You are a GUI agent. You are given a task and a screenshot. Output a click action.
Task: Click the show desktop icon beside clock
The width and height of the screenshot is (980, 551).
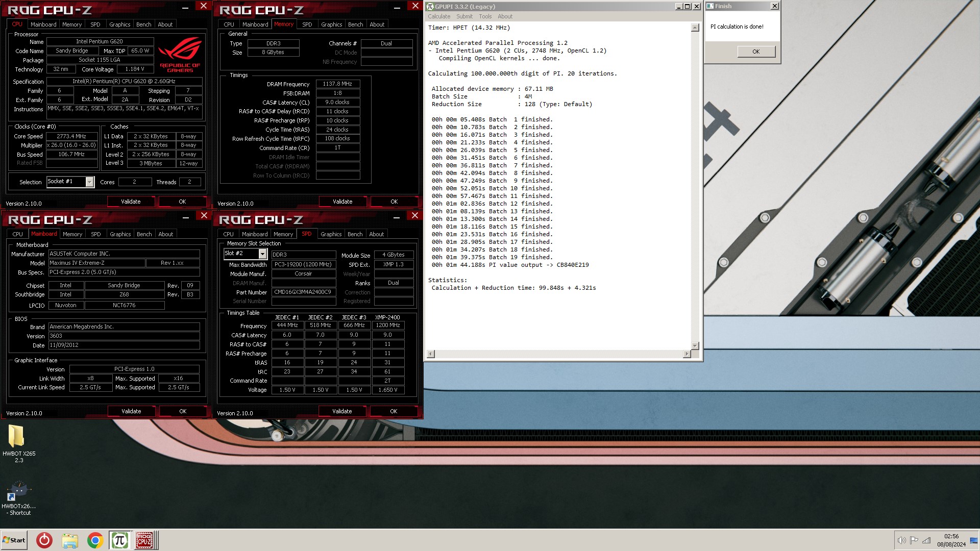click(x=974, y=540)
